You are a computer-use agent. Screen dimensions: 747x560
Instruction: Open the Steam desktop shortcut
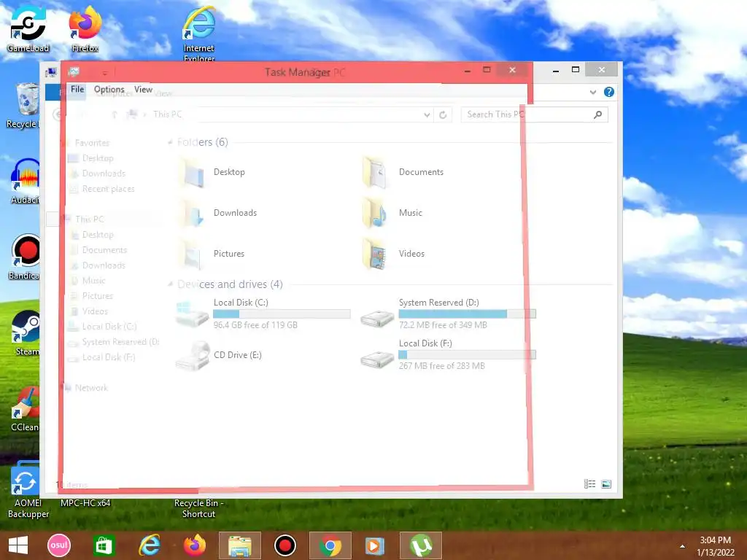26,333
